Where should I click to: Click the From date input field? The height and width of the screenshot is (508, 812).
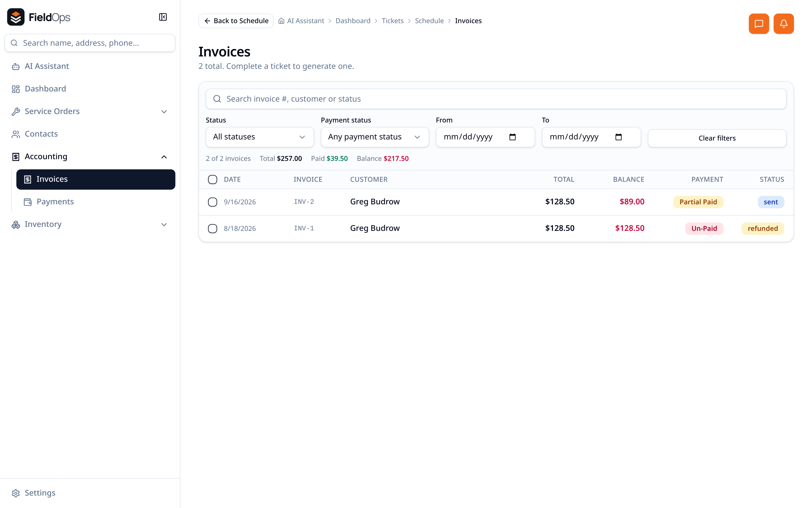click(485, 137)
